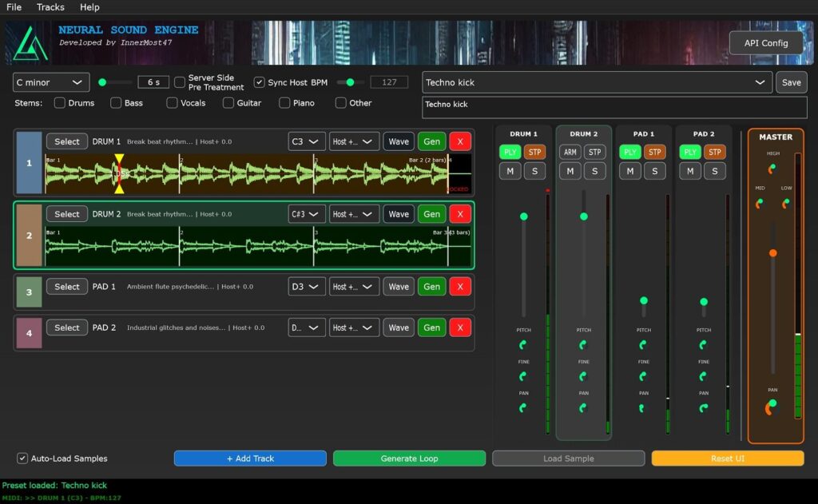818x504 pixels.
Task: Select the DRUM 1 track with Select
Action: click(x=66, y=141)
